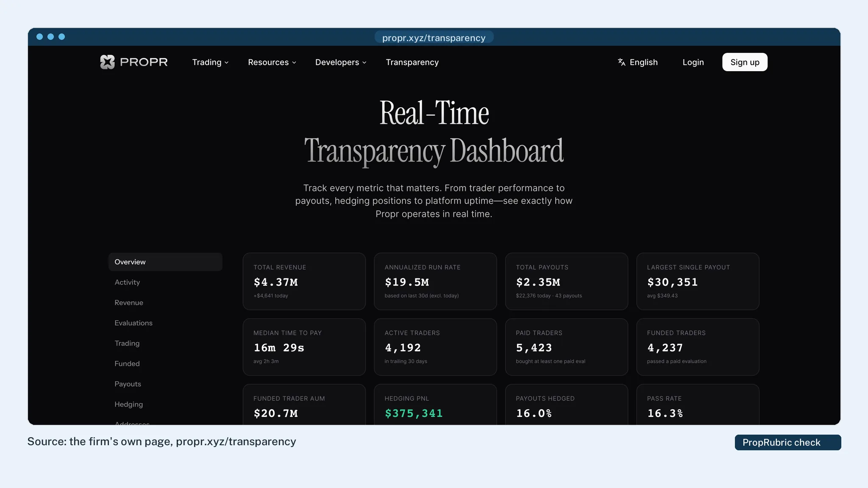Click the 'in trailing 30 days' text

(x=406, y=361)
